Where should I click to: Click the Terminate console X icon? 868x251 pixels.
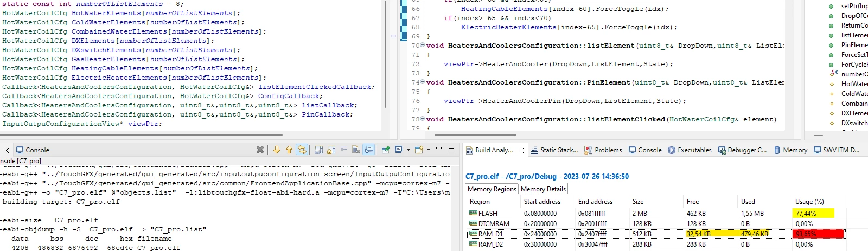(x=260, y=150)
